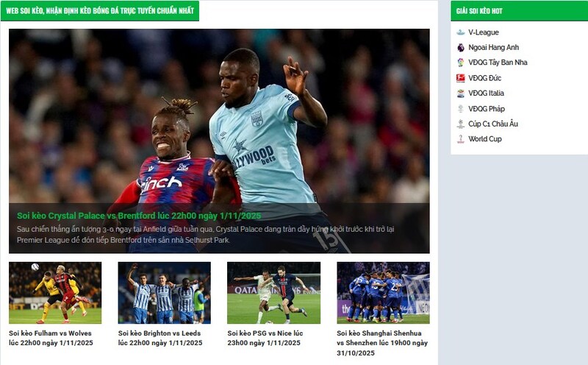Viewport: 588px width, 365px height.
Task: Open the PSG vs Nice match thumbnail
Action: (x=273, y=293)
